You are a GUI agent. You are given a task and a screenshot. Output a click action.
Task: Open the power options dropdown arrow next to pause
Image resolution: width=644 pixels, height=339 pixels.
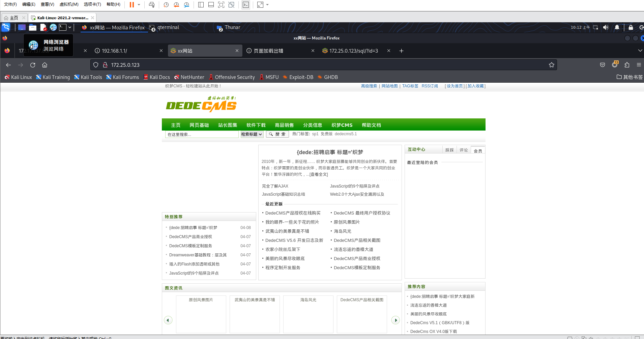139,5
